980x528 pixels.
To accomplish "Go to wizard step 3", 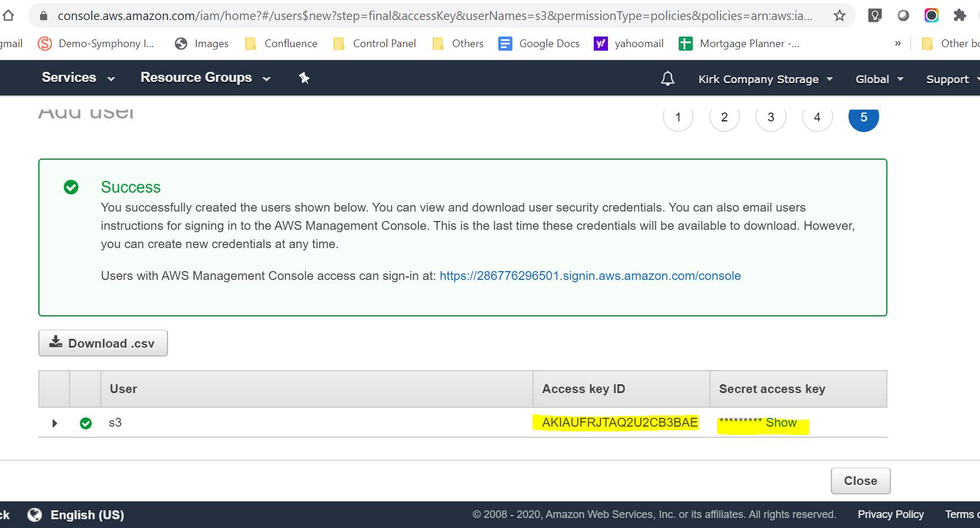I will [x=771, y=117].
